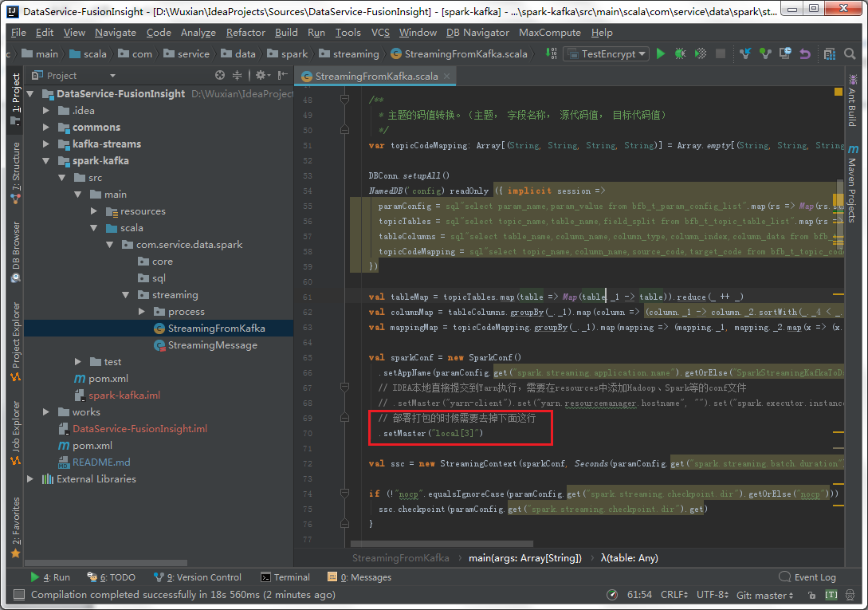Close the StreamingFromKafka.scala editor tab
This screenshot has height=610, width=868.
point(446,76)
